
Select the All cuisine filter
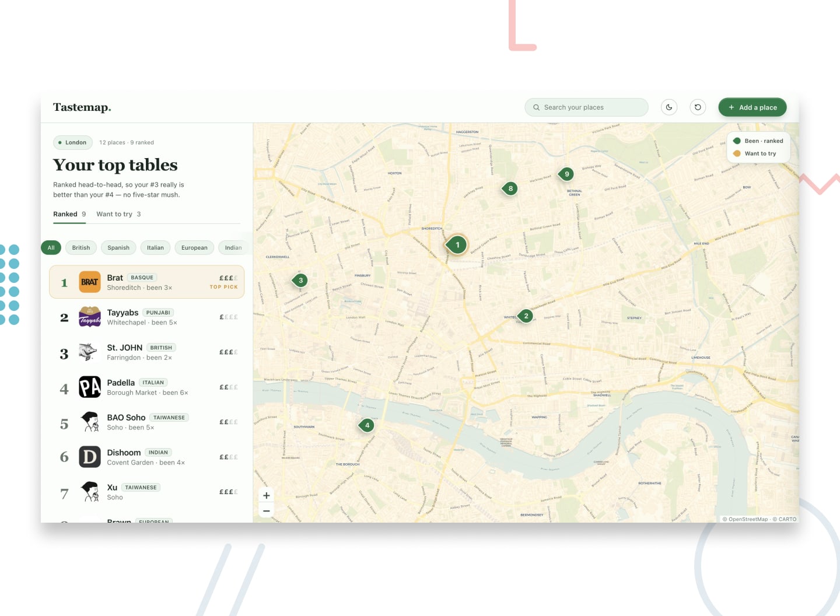pos(51,248)
